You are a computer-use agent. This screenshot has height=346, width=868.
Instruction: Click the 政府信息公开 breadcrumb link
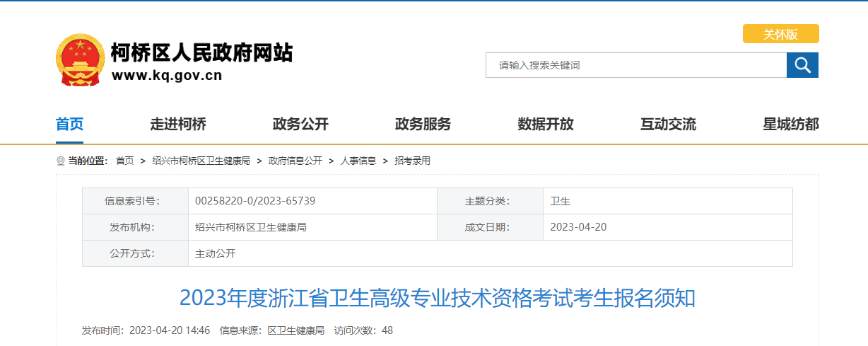295,161
